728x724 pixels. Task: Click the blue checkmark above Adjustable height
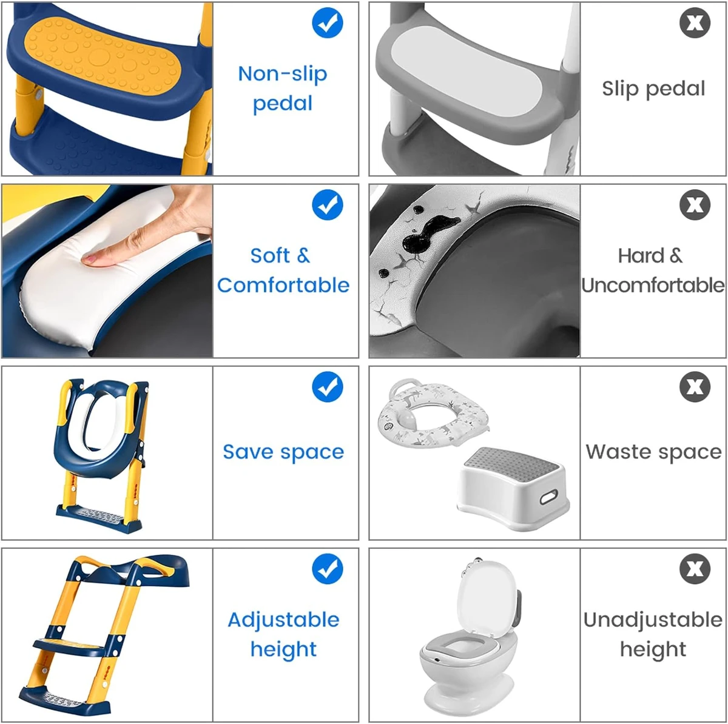pyautogui.click(x=328, y=569)
